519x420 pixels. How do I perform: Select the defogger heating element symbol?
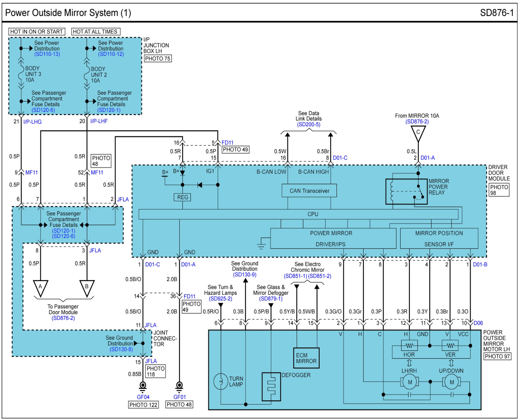click(x=271, y=387)
